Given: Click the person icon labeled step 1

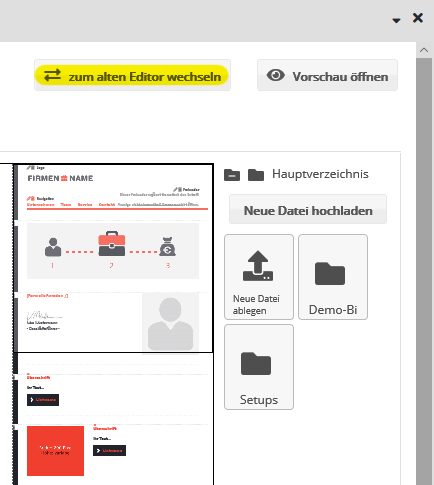Looking at the screenshot, I should coord(53,247).
